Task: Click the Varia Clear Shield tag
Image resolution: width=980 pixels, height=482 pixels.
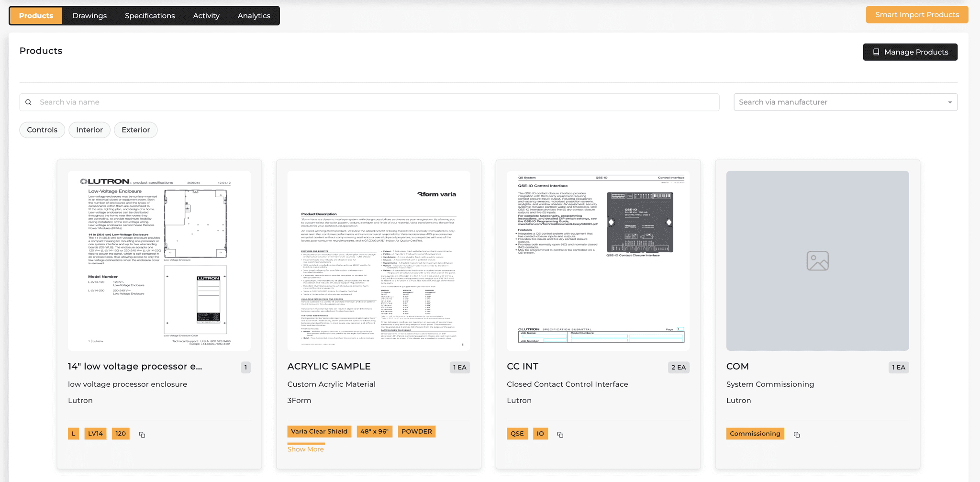Action: [319, 431]
